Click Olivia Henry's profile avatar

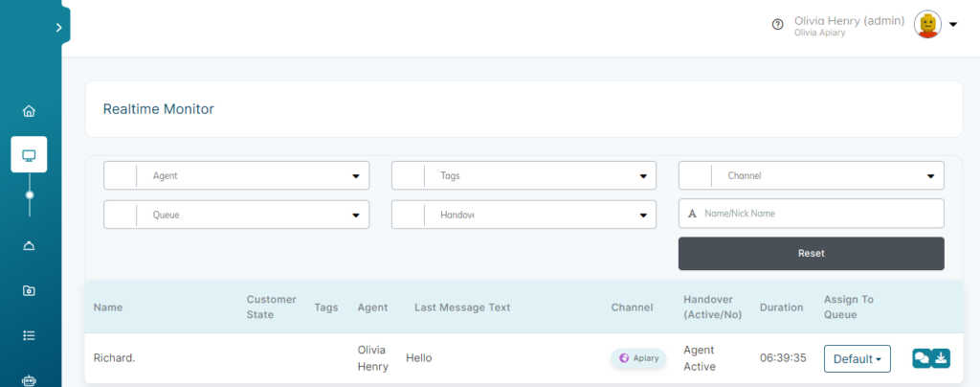[x=927, y=24]
